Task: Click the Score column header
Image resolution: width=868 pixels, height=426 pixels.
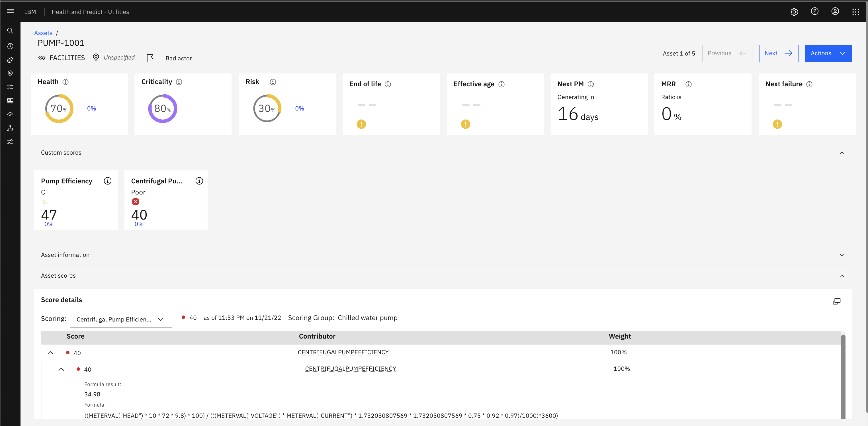Action: [75, 336]
